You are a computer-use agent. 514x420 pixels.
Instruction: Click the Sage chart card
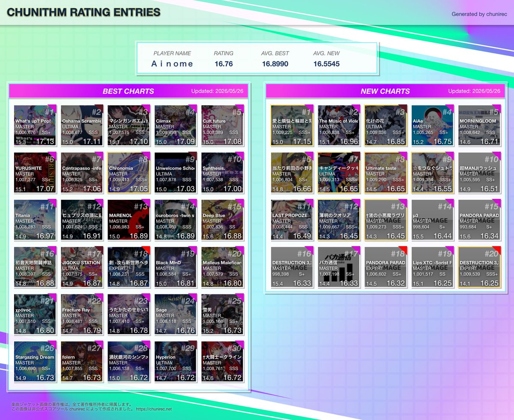pos(176,314)
